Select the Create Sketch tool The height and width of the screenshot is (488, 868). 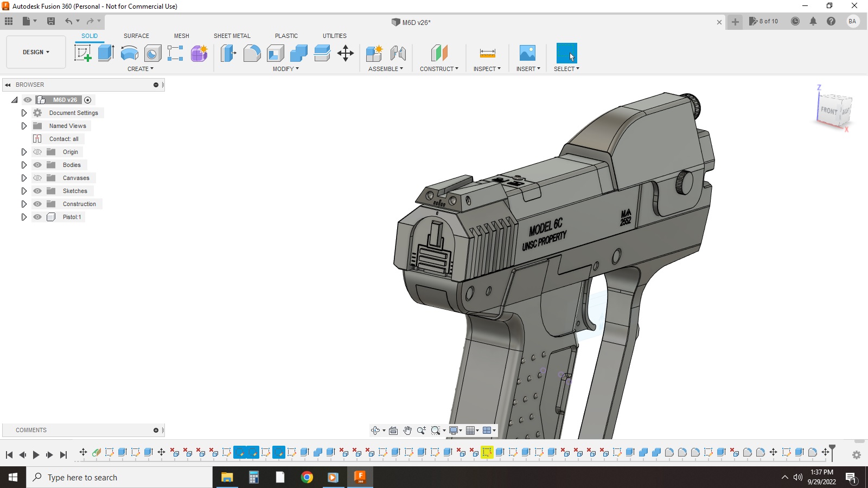click(x=82, y=53)
